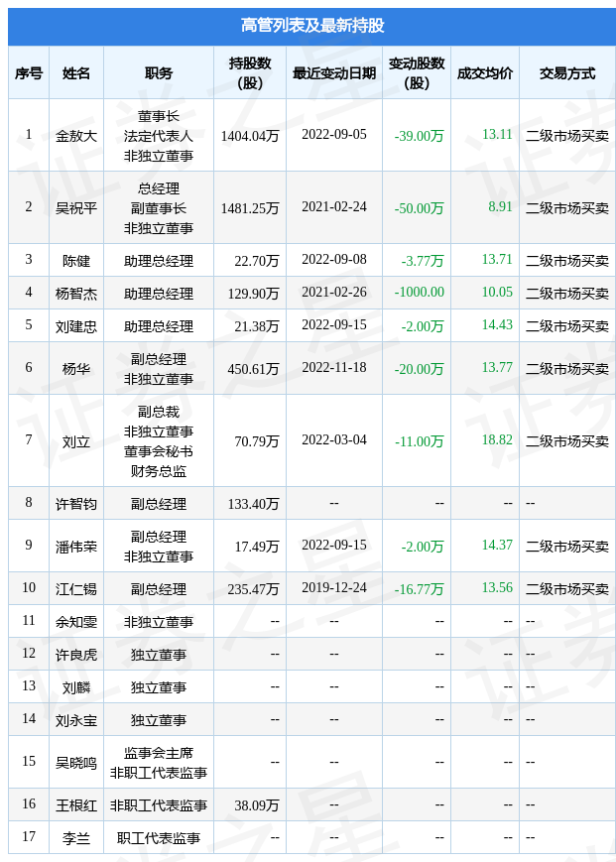616x862 pixels.
Task: Click average price 18.82
Action: (x=497, y=439)
